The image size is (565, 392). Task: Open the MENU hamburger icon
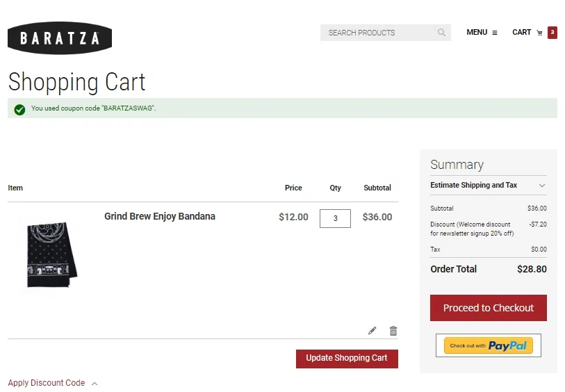[x=495, y=33]
